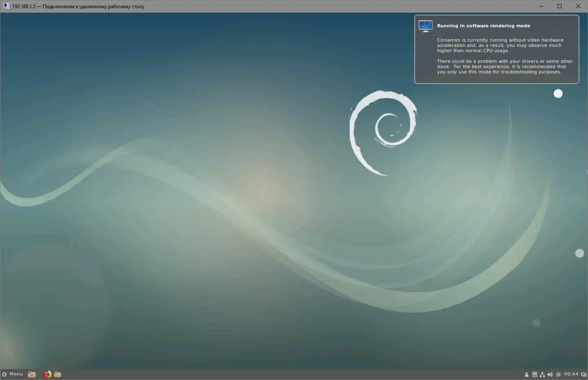Click the Show Desktop launcher in panel
Image resolution: width=588 pixels, height=380 pixels.
(x=32, y=374)
